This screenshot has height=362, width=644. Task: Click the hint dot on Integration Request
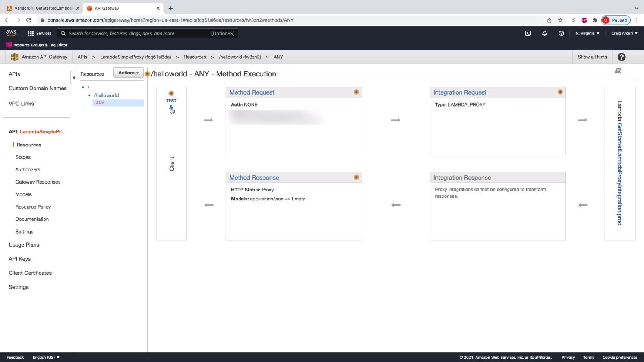click(560, 92)
